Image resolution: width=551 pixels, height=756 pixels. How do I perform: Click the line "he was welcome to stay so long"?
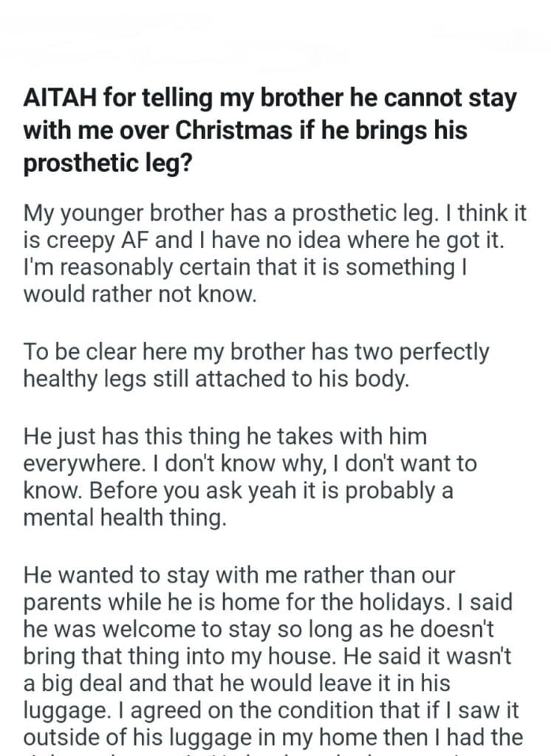pyautogui.click(x=260, y=628)
